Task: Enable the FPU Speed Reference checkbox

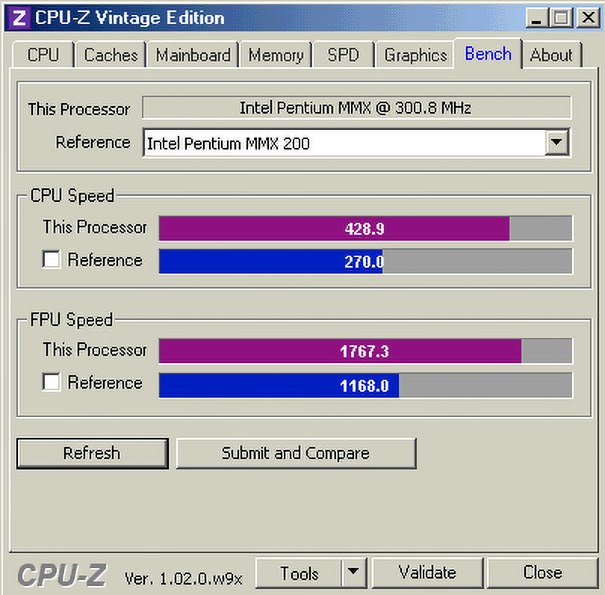Action: point(51,382)
